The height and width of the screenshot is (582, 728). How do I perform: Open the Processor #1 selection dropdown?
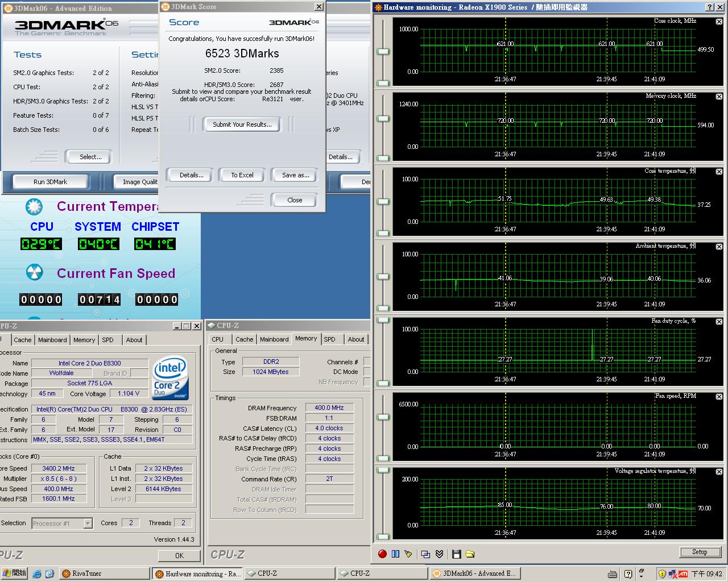click(x=88, y=523)
